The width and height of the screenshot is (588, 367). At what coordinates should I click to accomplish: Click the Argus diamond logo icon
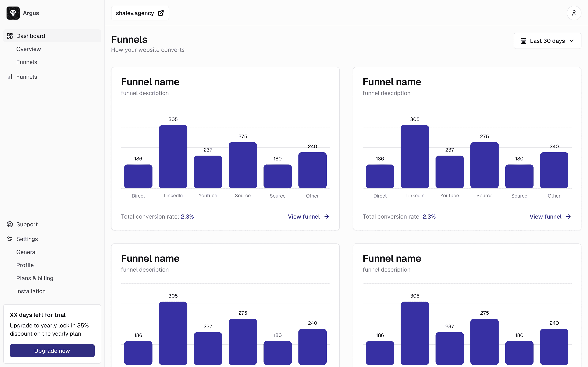[x=13, y=13]
